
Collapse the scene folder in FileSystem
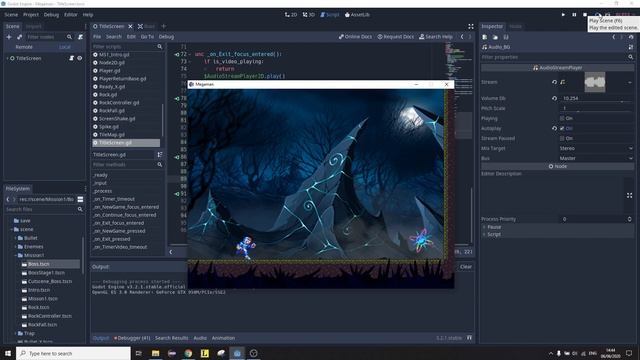coord(11,229)
